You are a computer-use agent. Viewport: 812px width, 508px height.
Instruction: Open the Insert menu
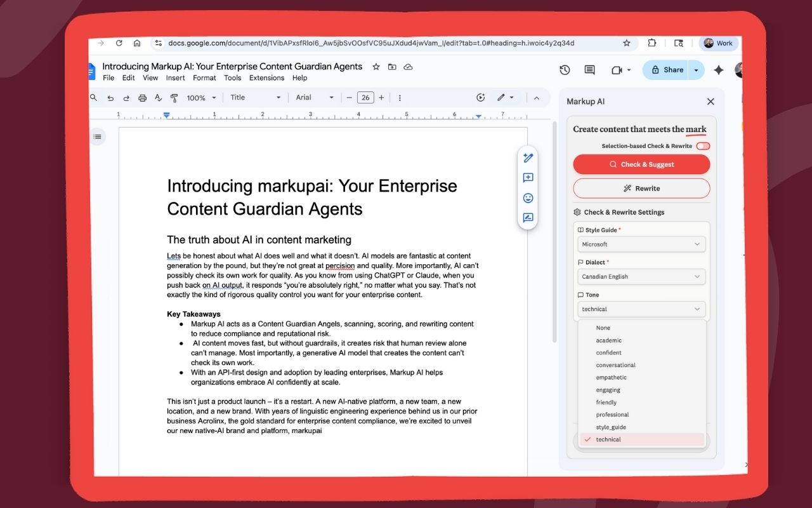point(175,78)
